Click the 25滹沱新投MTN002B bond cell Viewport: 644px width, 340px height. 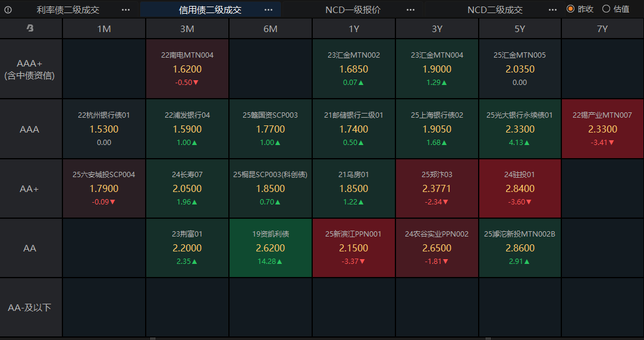pos(520,248)
